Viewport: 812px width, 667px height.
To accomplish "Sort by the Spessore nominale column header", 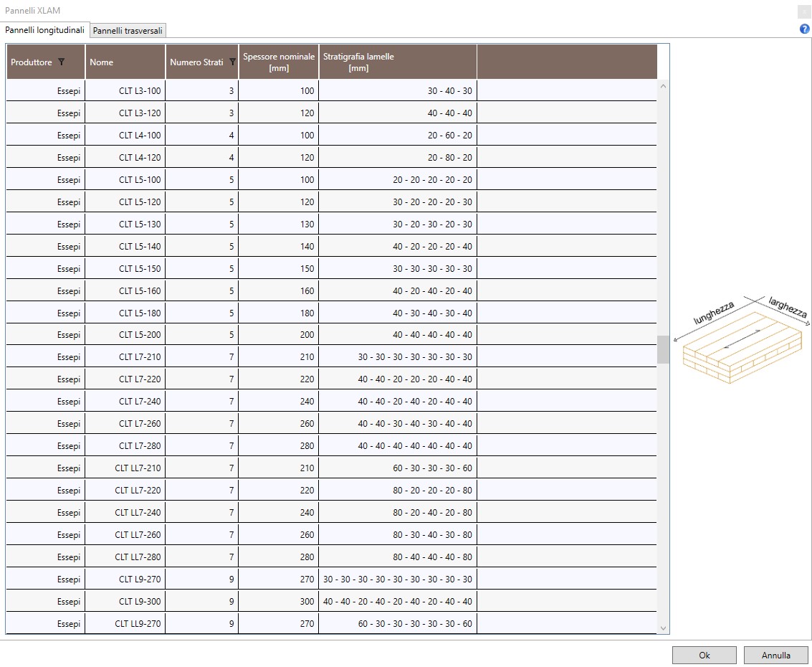I will 279,62.
